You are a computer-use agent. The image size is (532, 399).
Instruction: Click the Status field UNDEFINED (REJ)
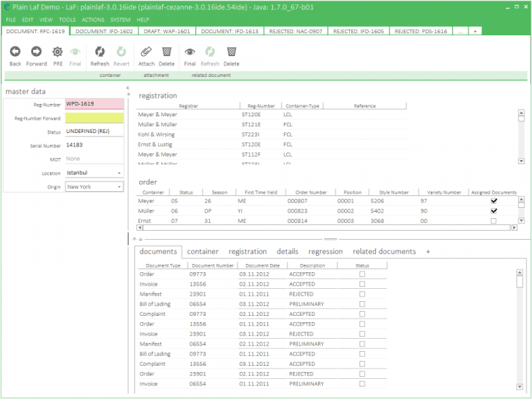(94, 132)
